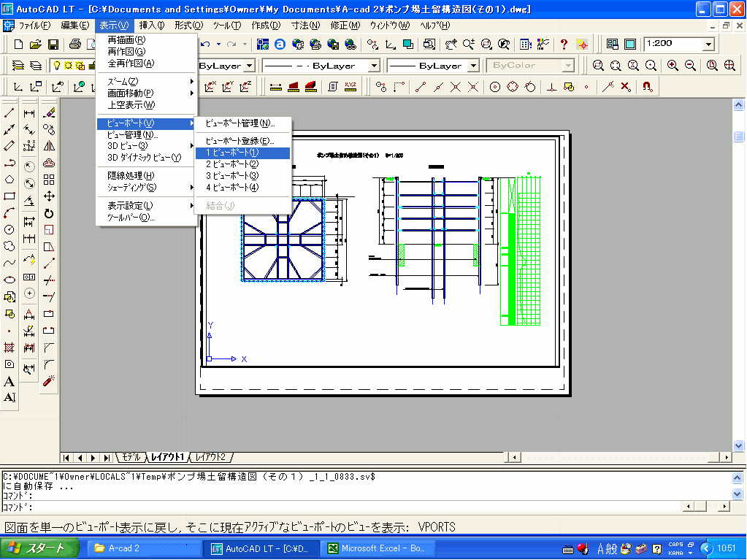Select ツールバー(O)... menu entry
Viewport: 747px width, 560px height.
pos(147,218)
